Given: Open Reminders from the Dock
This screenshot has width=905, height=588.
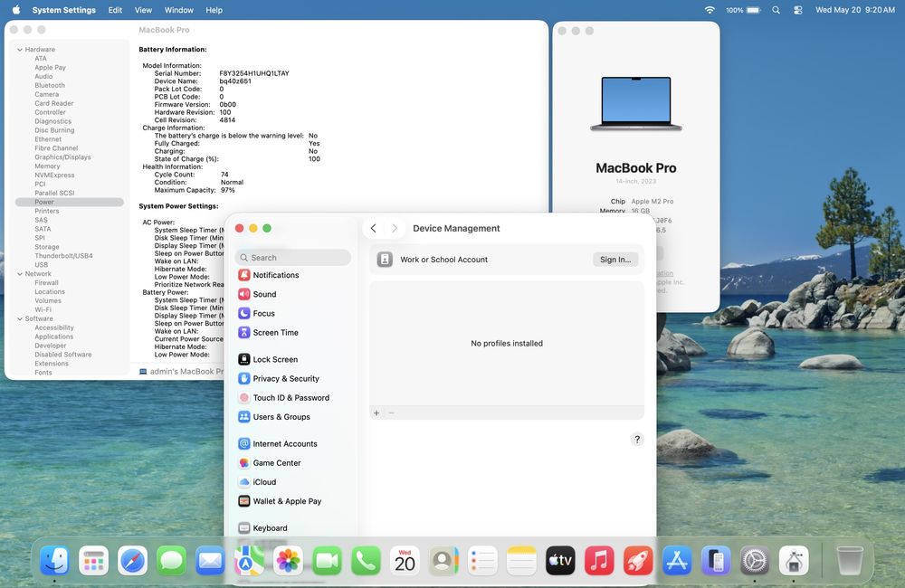Looking at the screenshot, I should [482, 560].
